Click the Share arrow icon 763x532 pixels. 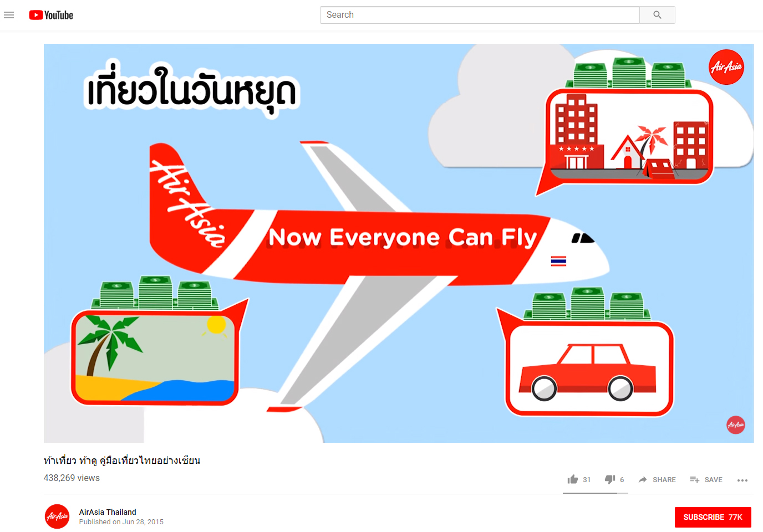643,479
